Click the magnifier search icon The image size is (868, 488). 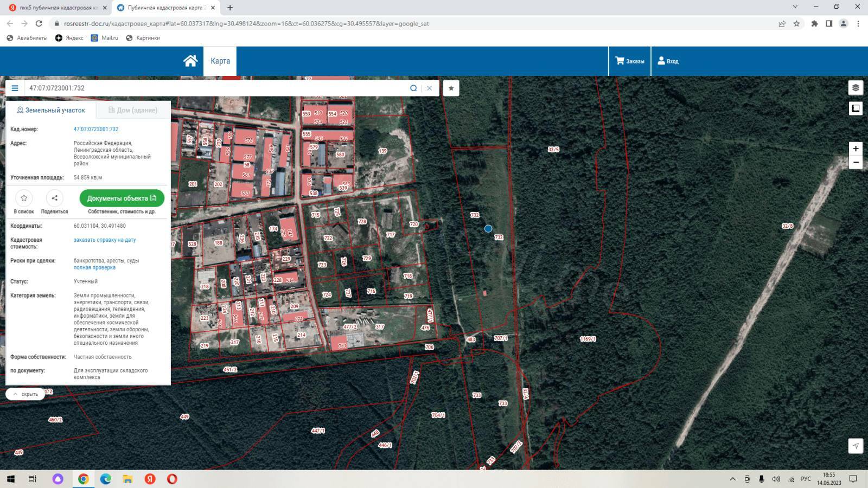click(413, 88)
